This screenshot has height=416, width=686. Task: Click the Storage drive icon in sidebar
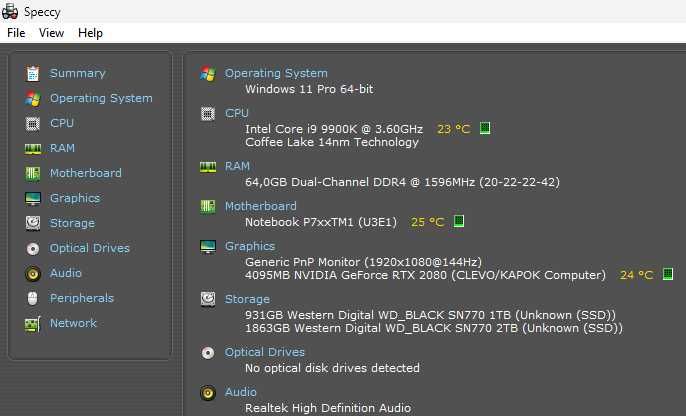(x=33, y=223)
